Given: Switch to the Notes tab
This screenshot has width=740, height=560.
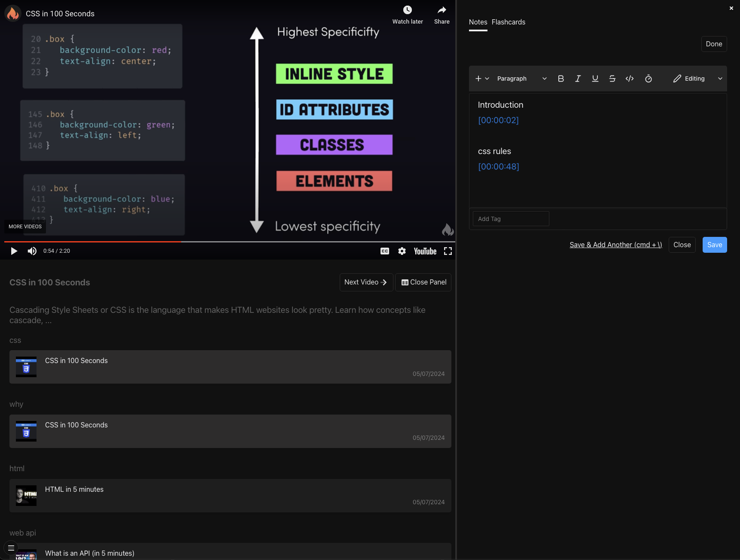Looking at the screenshot, I should pos(478,22).
